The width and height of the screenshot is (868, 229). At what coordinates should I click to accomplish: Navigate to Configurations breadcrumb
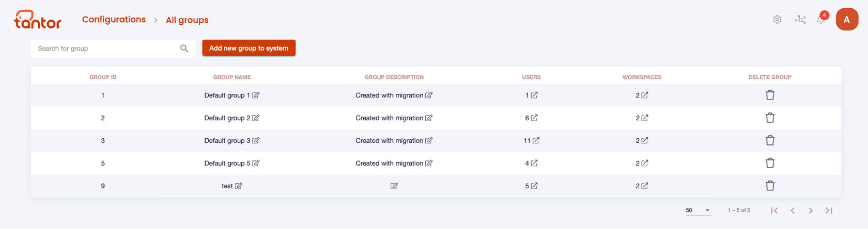(x=114, y=20)
